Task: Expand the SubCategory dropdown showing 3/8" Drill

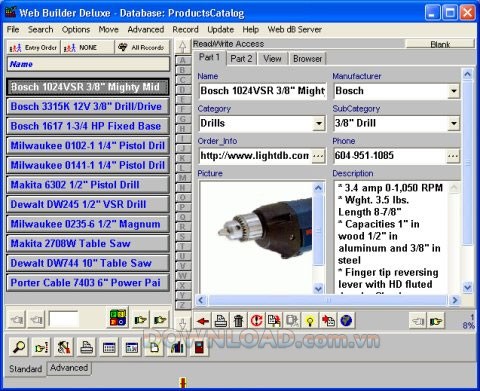Action: [453, 124]
